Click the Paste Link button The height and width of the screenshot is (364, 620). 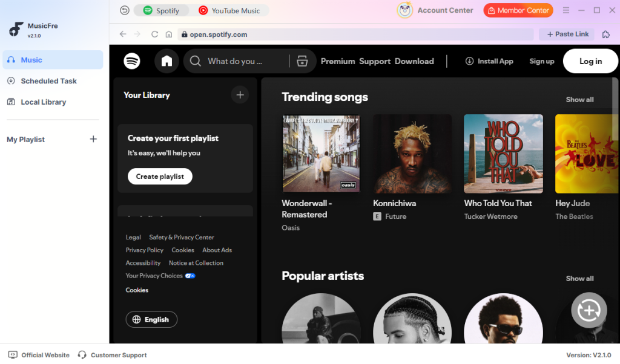[x=568, y=34]
